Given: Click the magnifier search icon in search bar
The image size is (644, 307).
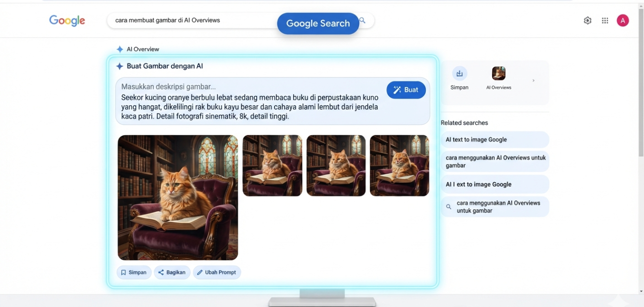Looking at the screenshot, I should [362, 20].
